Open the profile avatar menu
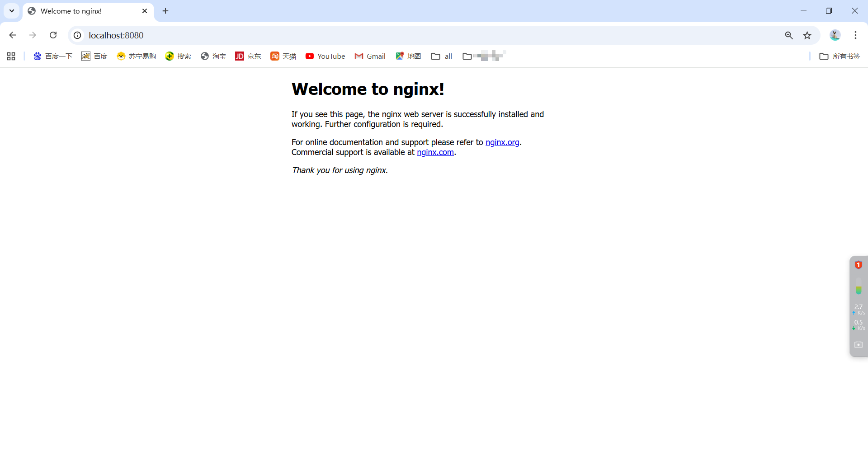Viewport: 868px width, 465px height. [835, 35]
